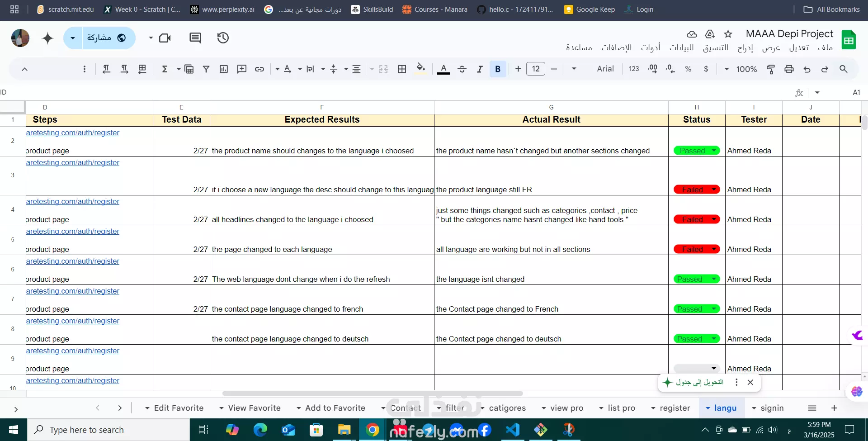Click the cloud document status icon

pos(692,34)
